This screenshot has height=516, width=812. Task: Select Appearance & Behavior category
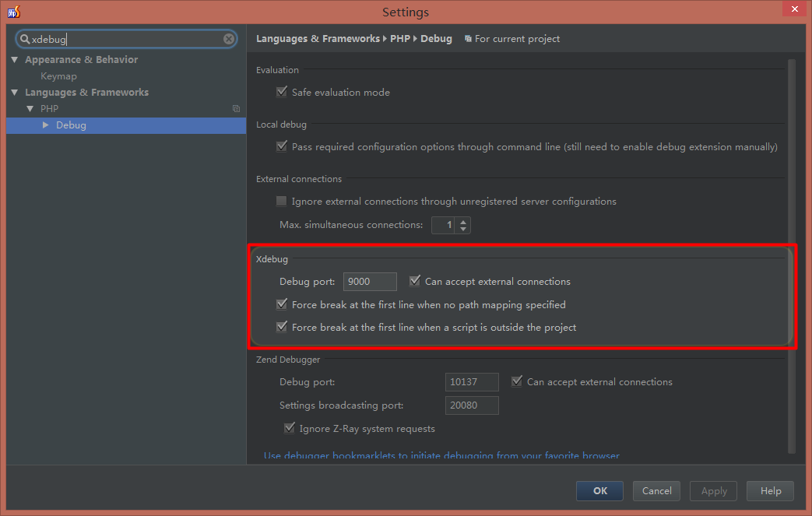81,59
